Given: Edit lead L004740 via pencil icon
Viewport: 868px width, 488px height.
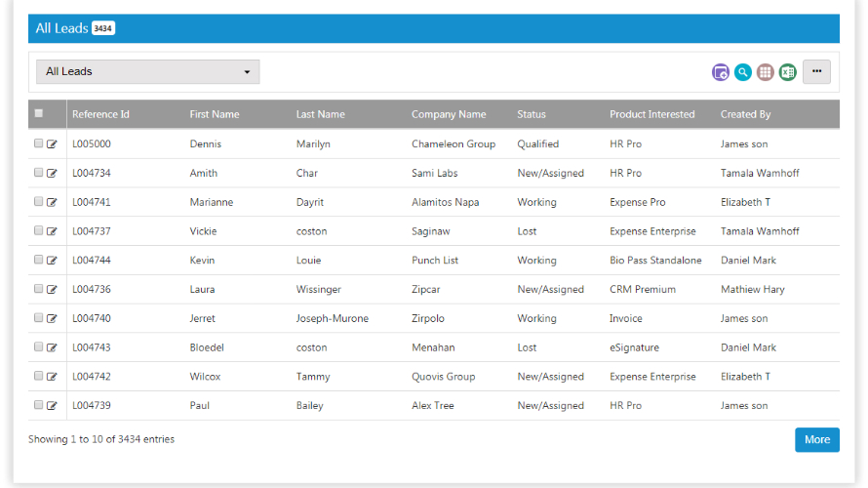Looking at the screenshot, I should tap(52, 318).
